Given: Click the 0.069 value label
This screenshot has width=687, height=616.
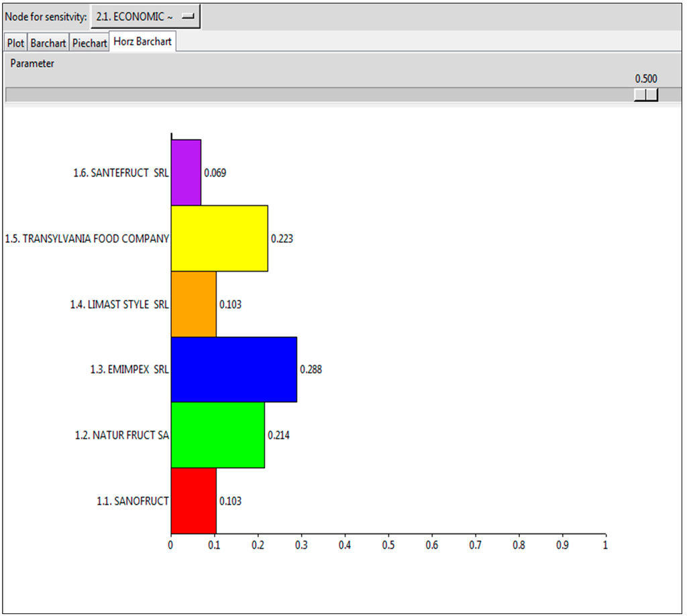Looking at the screenshot, I should tap(215, 172).
